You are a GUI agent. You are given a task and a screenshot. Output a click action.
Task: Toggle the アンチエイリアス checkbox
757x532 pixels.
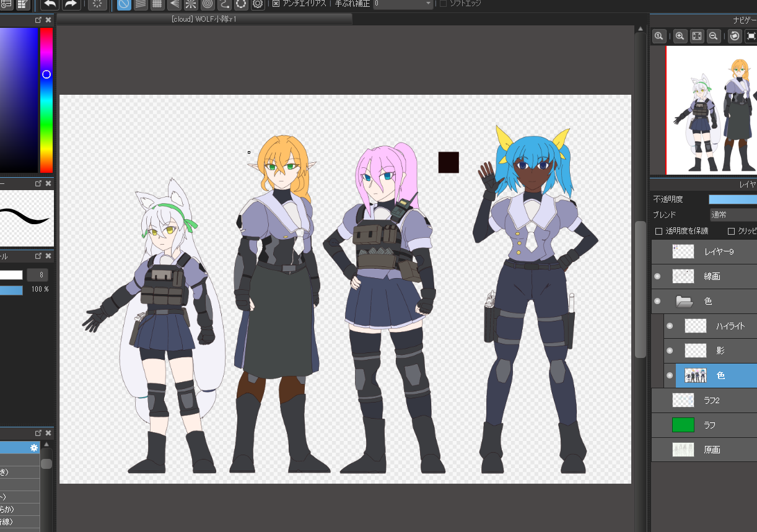276,4
